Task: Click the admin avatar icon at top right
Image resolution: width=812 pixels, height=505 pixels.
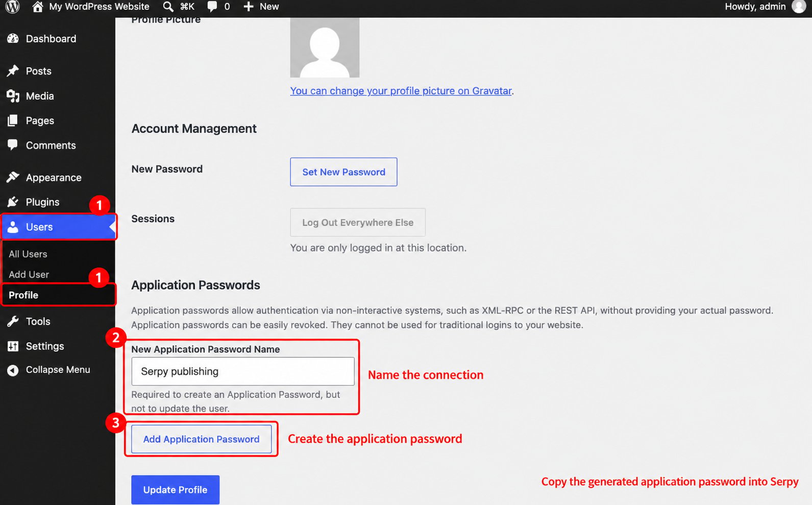Action: [799, 7]
